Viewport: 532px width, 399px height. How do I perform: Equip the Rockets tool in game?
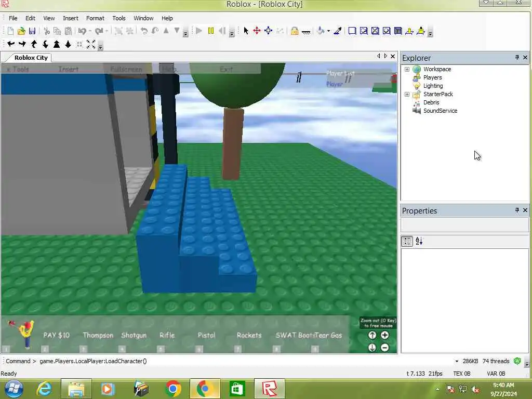point(249,336)
